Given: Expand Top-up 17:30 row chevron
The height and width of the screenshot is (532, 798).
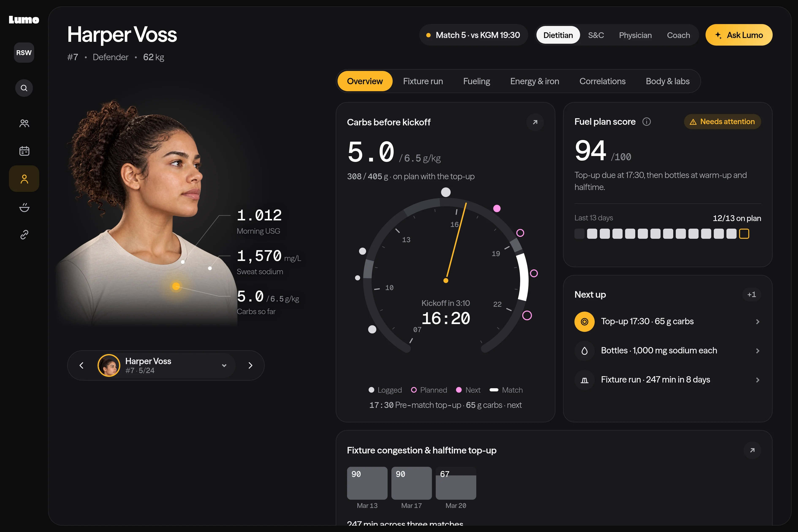Looking at the screenshot, I should [x=758, y=322].
